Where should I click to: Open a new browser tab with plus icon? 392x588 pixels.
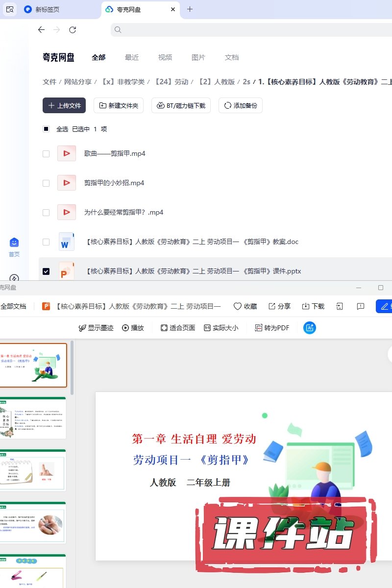click(x=190, y=9)
